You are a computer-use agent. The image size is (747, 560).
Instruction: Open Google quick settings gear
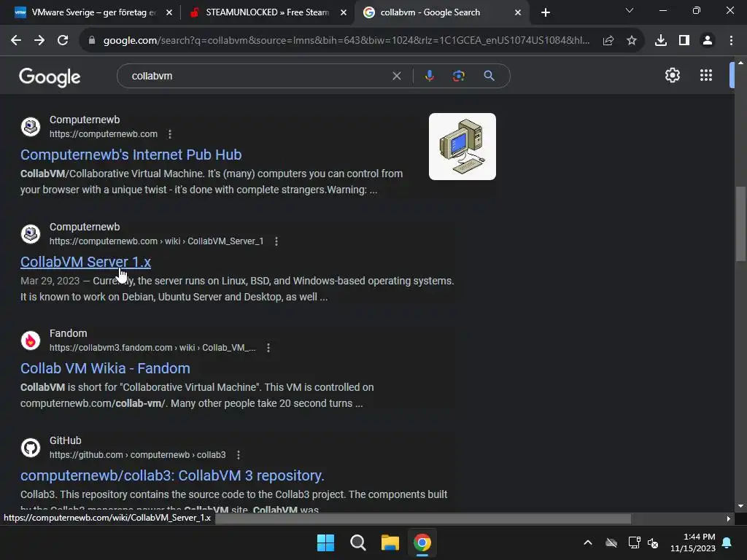tap(672, 75)
